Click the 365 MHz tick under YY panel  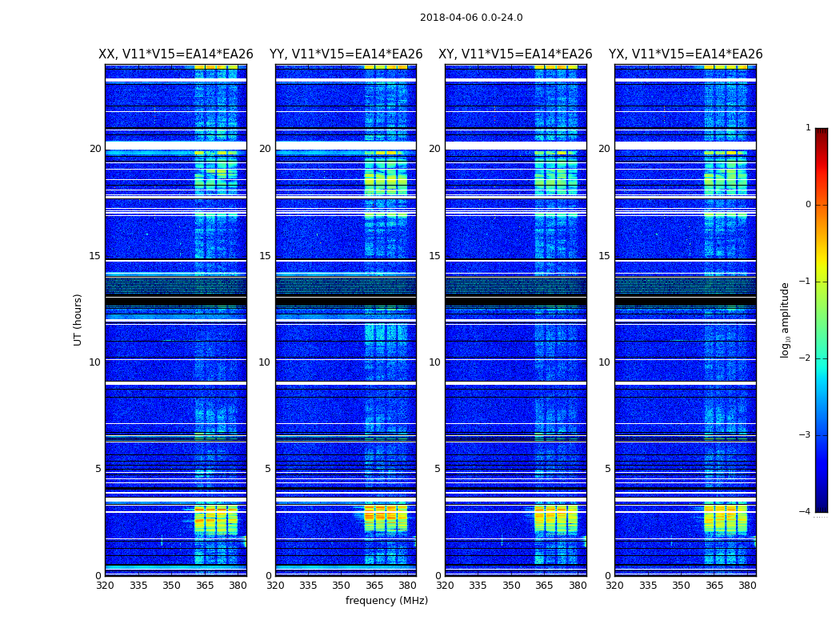click(x=374, y=586)
